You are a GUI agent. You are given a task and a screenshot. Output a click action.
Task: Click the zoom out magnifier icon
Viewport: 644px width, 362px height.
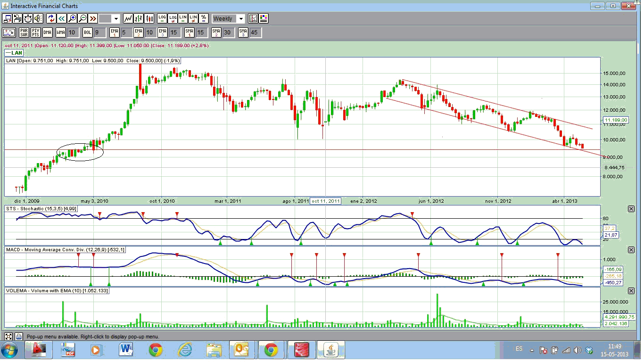(x=83, y=19)
